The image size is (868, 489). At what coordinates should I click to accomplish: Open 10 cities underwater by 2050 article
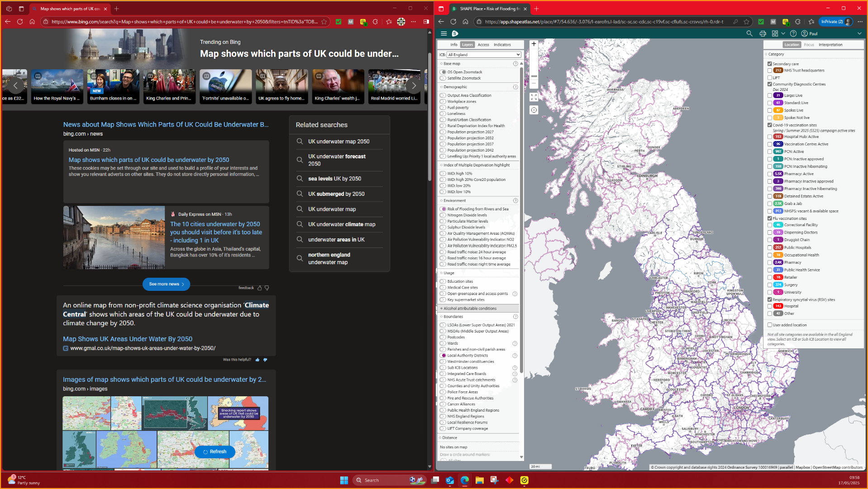click(x=216, y=232)
